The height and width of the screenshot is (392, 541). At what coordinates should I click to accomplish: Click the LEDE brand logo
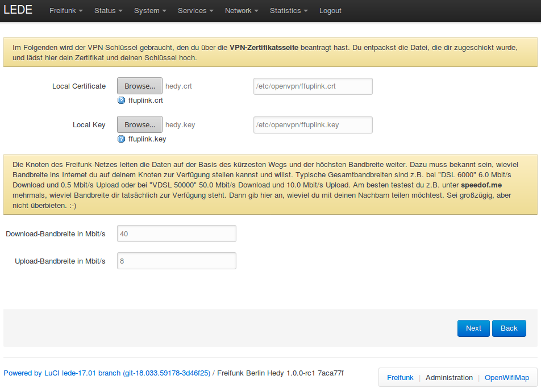pos(18,10)
